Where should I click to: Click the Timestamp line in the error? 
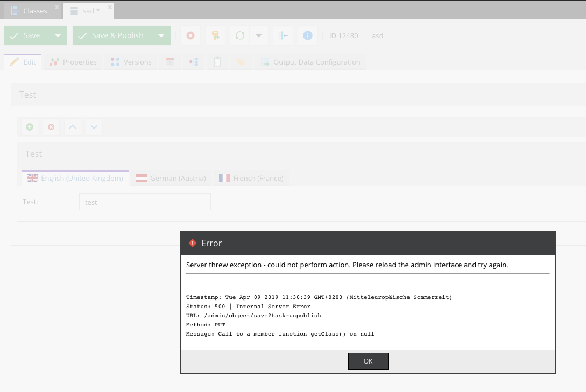(319, 297)
